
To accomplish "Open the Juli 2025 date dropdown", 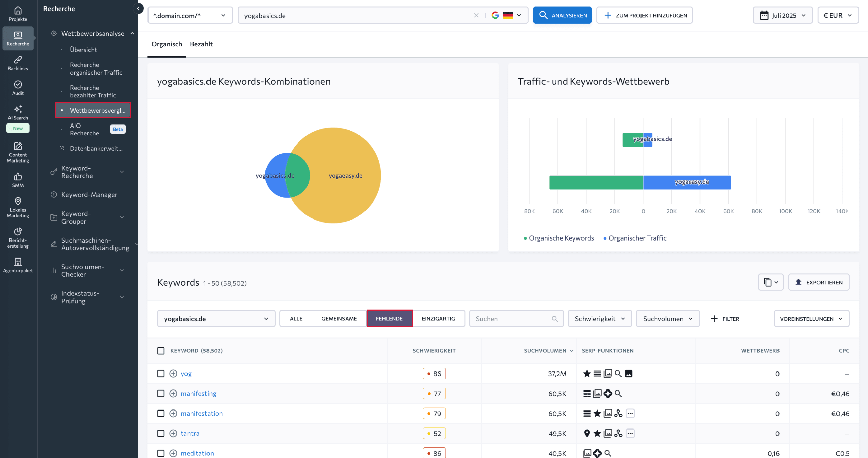I will [783, 15].
